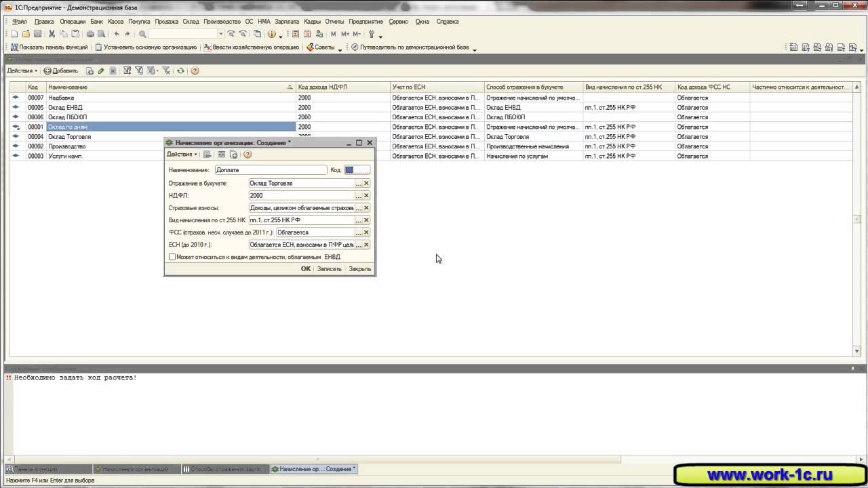
Task: Open selection list for Страховые взносы
Action: pyautogui.click(x=359, y=207)
